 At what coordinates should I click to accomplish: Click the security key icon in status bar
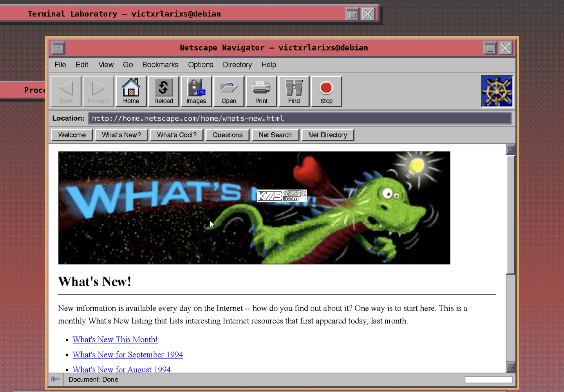(56, 379)
